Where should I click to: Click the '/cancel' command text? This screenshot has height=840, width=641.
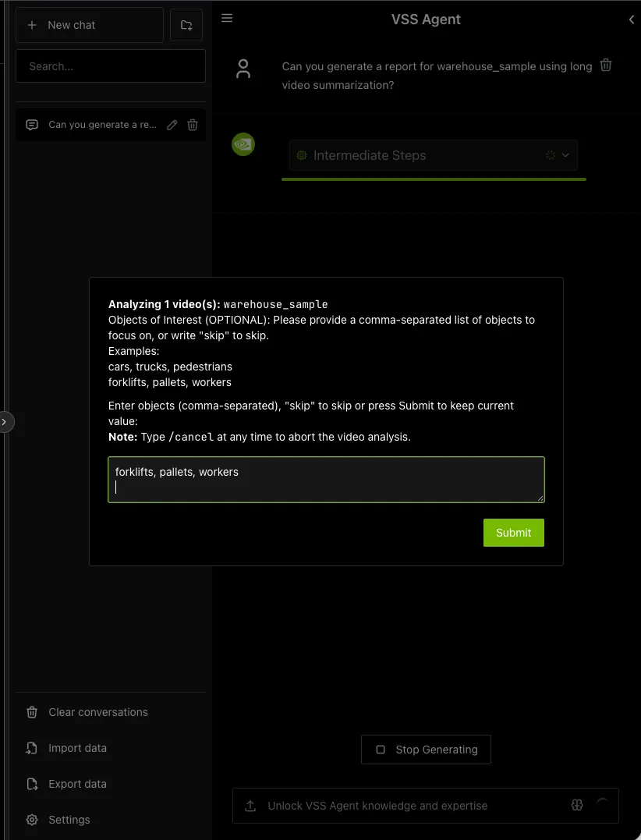(191, 437)
